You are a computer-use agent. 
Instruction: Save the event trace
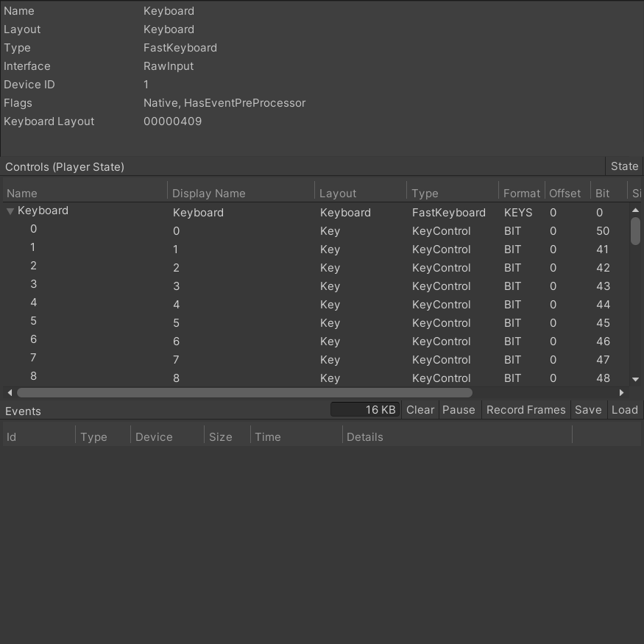(x=588, y=410)
